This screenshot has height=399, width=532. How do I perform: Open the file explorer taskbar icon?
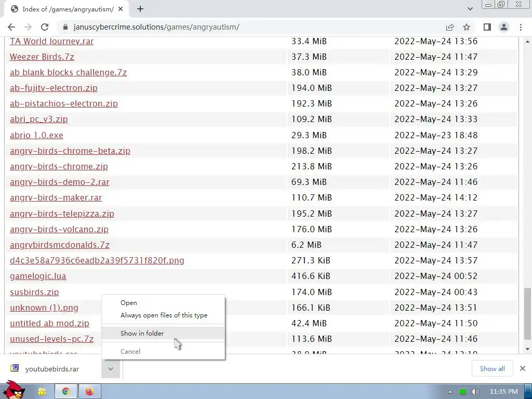pos(42,392)
